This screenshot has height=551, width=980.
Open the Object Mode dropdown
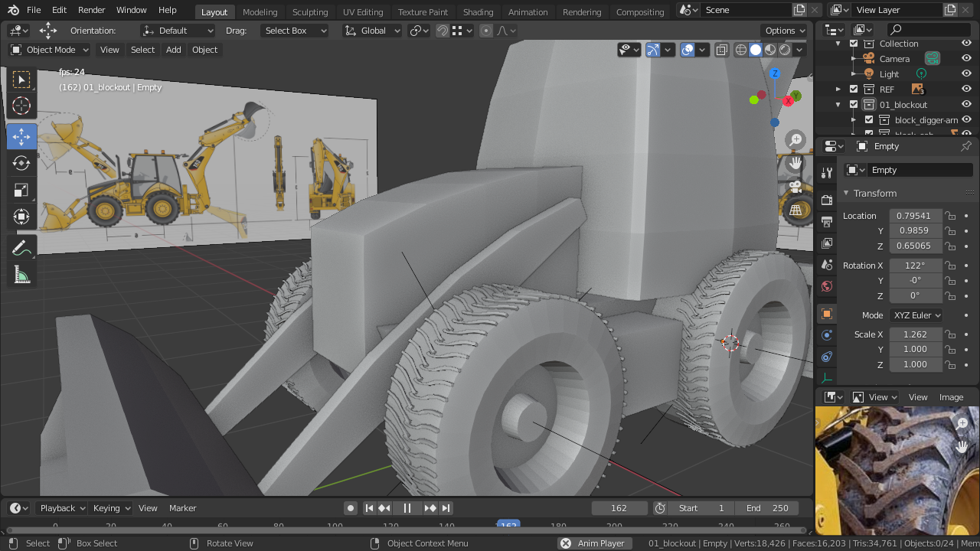[49, 50]
